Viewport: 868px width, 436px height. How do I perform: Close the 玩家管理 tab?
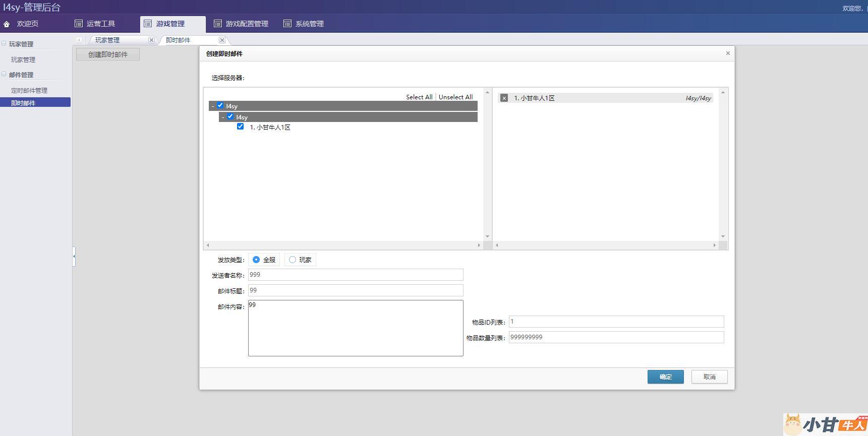pyautogui.click(x=151, y=40)
